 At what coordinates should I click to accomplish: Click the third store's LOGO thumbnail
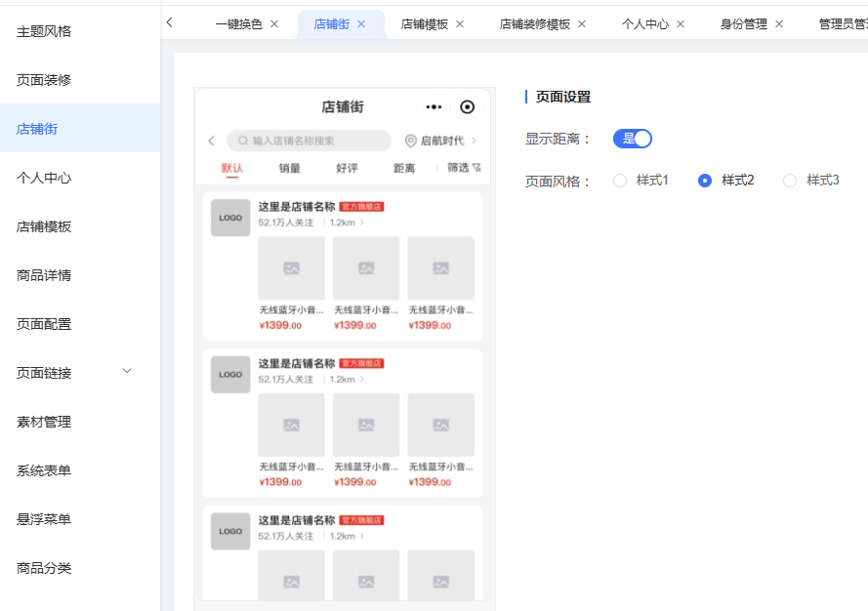click(x=230, y=531)
